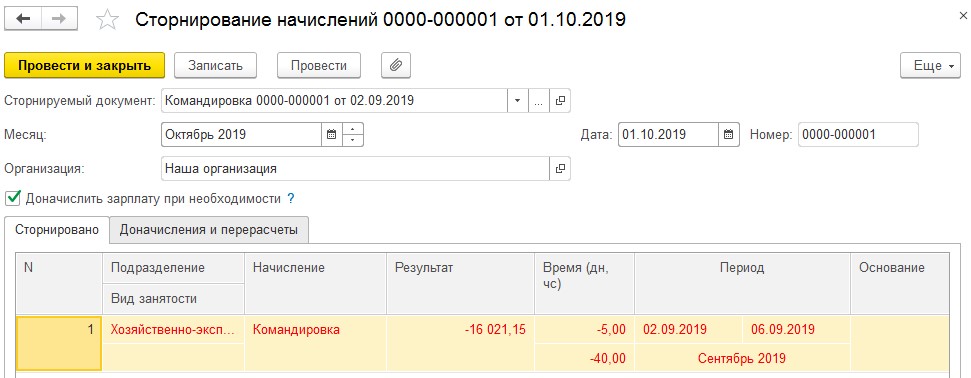Open the Организация record with link icon
Viewport: 971px width, 378px height.
click(x=559, y=169)
